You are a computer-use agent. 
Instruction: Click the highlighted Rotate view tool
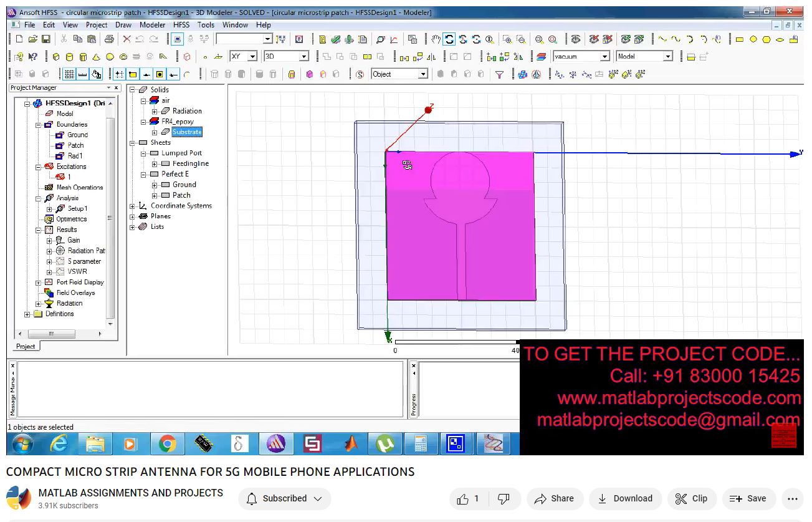coord(449,39)
